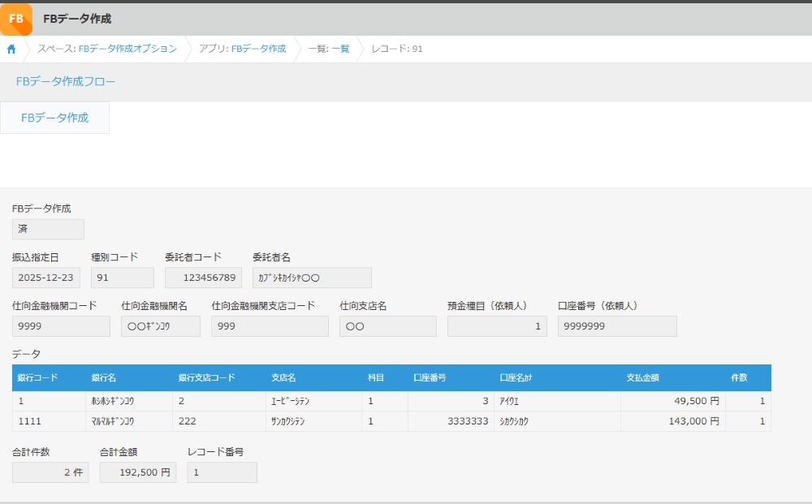Viewport: 812px width, 504px height.
Task: Click branch code cell 222
Action: pos(219,421)
